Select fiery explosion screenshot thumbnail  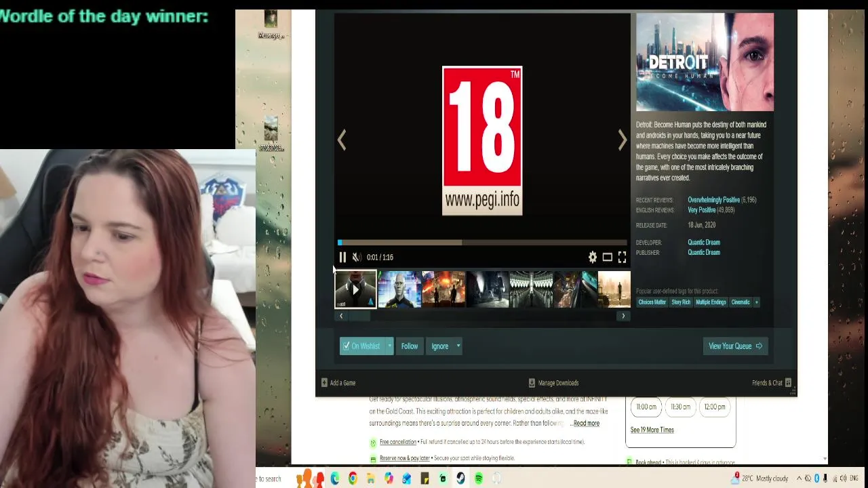444,289
